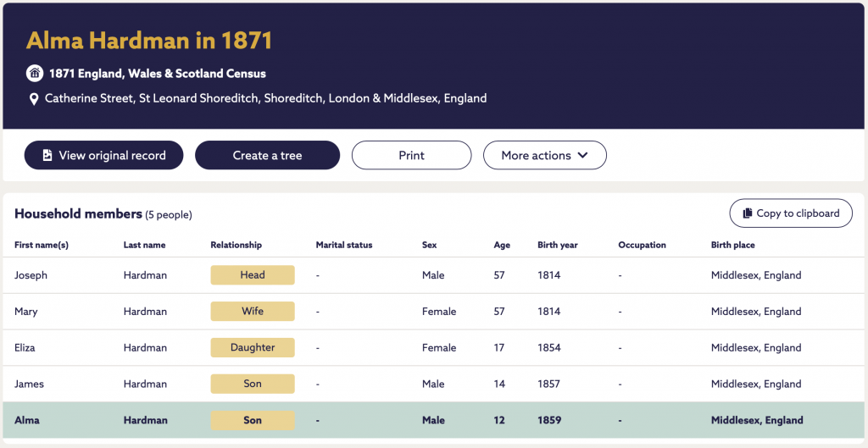Screen dimensions: 868x448
Task: Click the clipboard copy icon
Action: pyautogui.click(x=748, y=213)
